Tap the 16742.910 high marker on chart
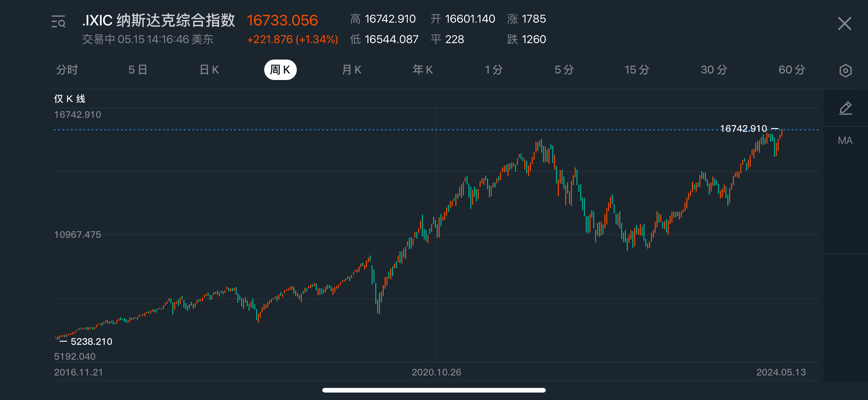 (x=744, y=129)
